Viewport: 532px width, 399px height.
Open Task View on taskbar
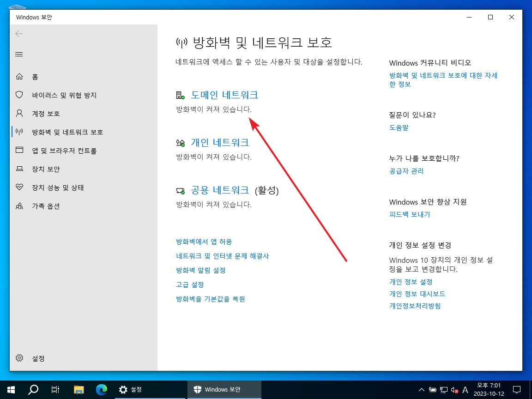[x=55, y=389]
